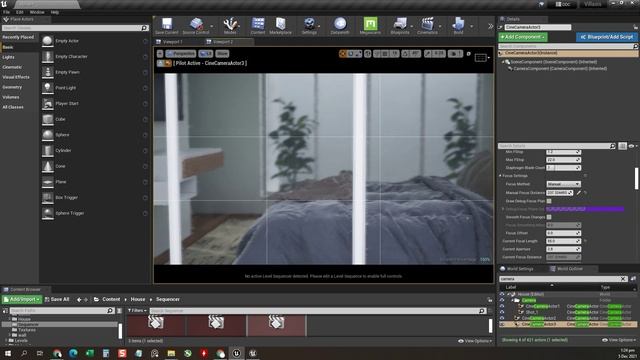The image size is (640, 360).
Task: Select Empty Actor icon in Place Actors
Action: pyautogui.click(x=48, y=41)
